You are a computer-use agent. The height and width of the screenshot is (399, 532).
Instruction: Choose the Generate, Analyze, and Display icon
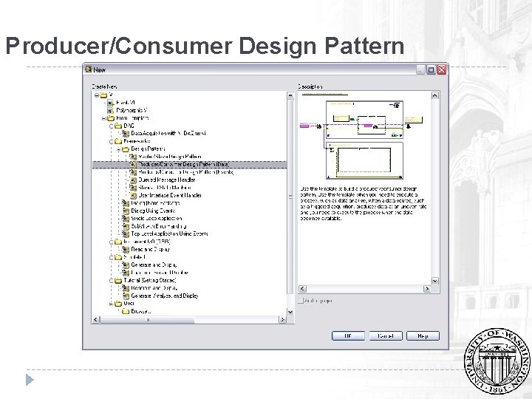coord(126,296)
